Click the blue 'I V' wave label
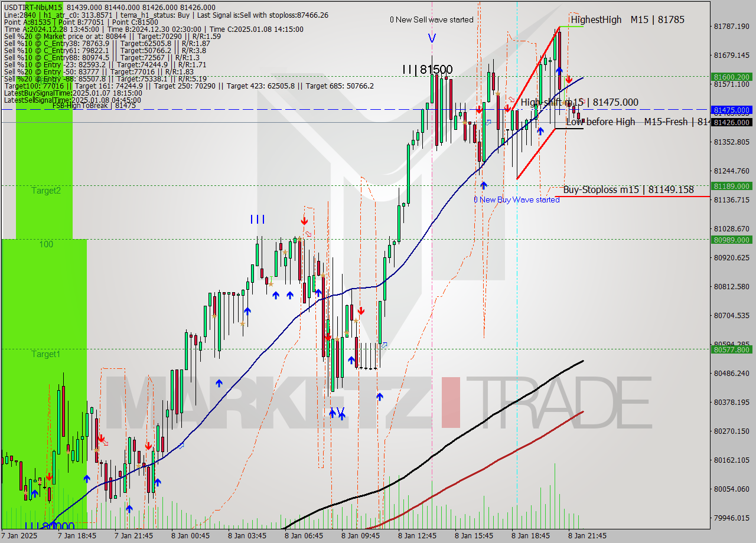Viewport: 756px width, 543px height. pos(337,411)
